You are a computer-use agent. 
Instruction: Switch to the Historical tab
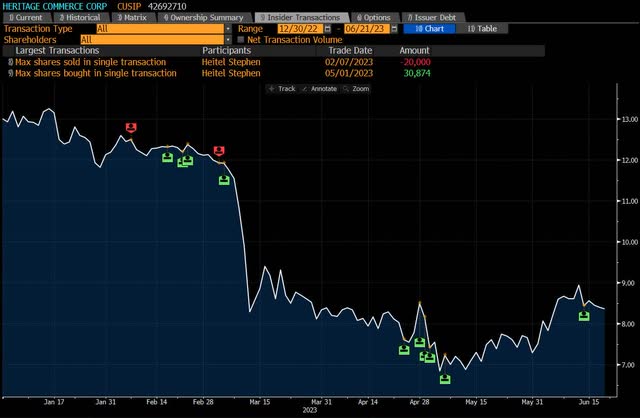(80, 18)
